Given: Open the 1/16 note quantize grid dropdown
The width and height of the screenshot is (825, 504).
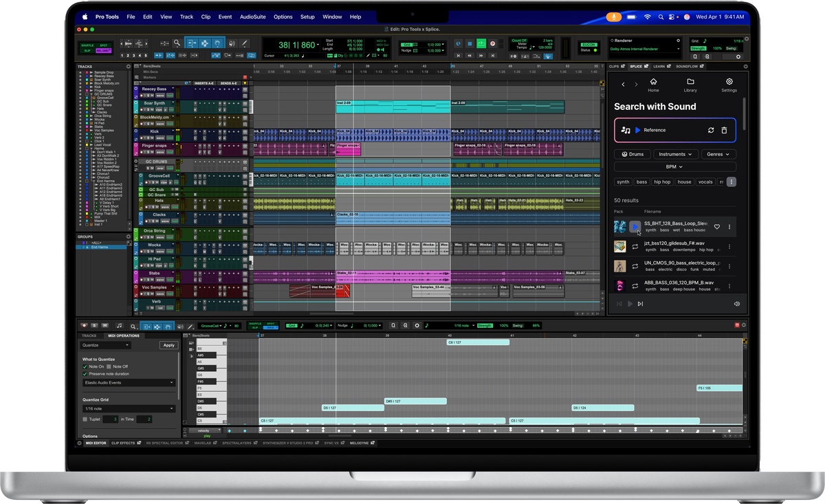Looking at the screenshot, I should 129,408.
